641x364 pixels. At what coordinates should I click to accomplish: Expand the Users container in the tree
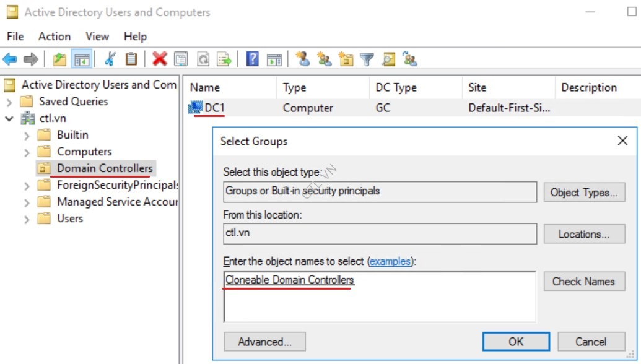coord(27,218)
